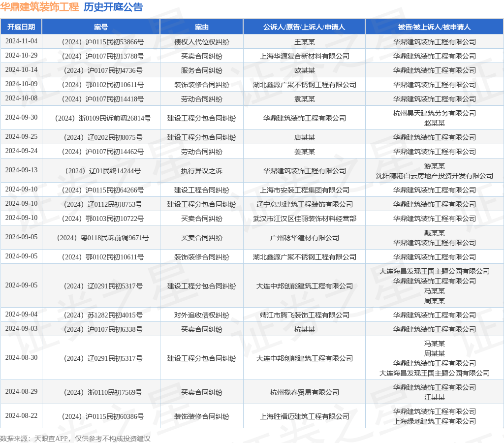The image size is (504, 443).
Task: Click the title 华鼎建筑装饰工程
Action: (39, 7)
